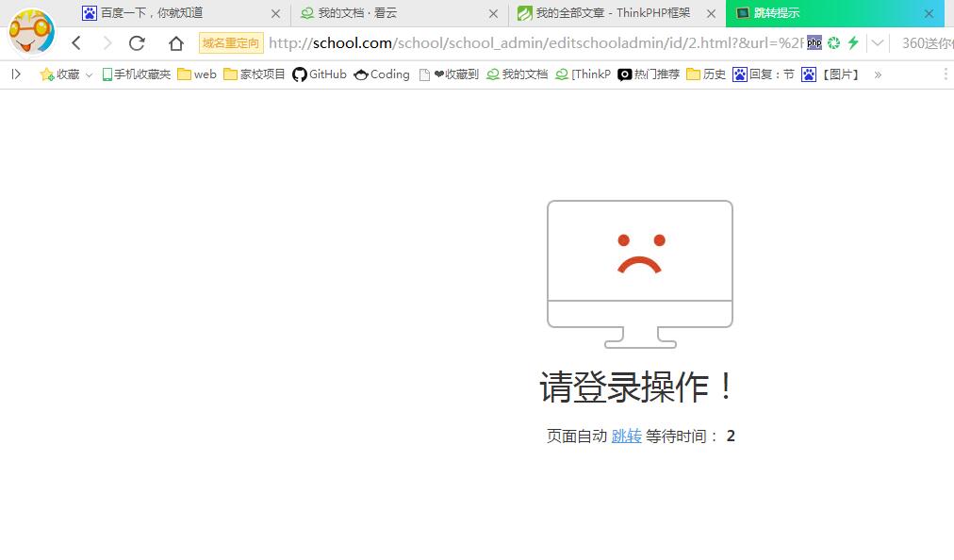Click the user avatar logo
Screen dimensions: 954x560
click(x=31, y=32)
